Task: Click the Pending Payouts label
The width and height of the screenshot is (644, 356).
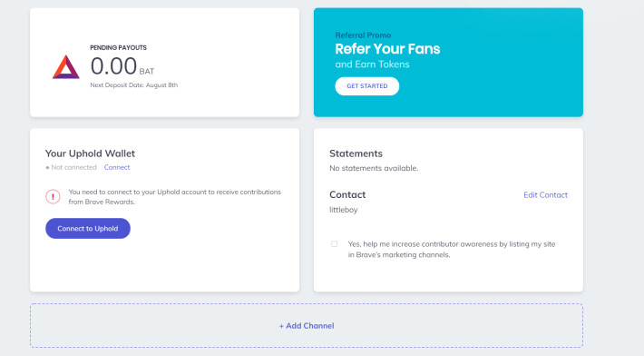Action: 118,48
